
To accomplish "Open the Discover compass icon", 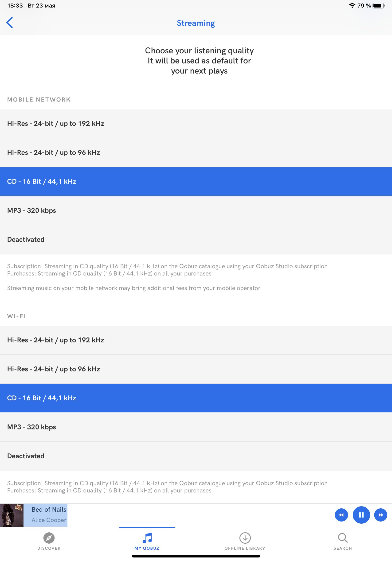I will coord(49,538).
